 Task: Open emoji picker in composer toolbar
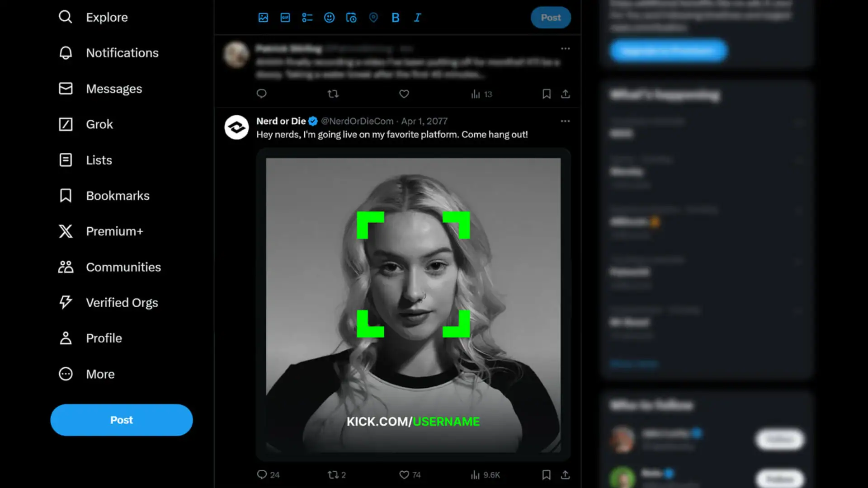330,18
